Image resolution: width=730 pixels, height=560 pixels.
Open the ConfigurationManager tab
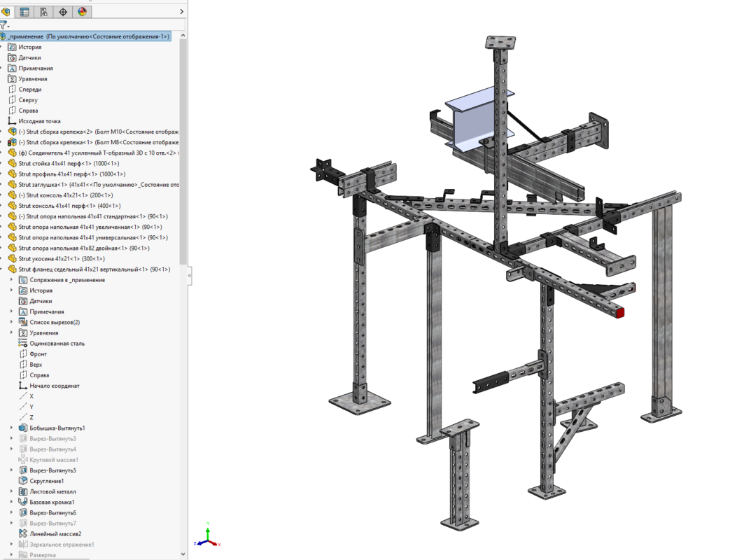coord(44,12)
